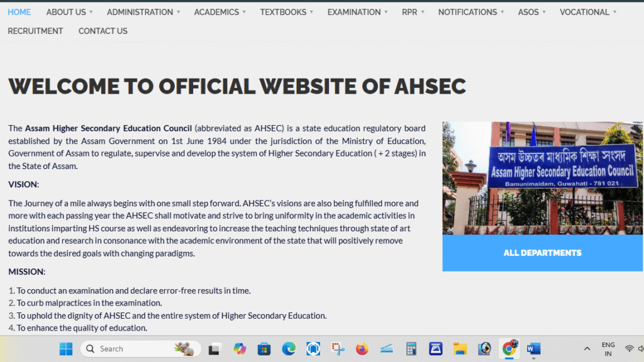Open the dark blue scan app icon
This screenshot has width=644, height=362.
[x=435, y=349]
